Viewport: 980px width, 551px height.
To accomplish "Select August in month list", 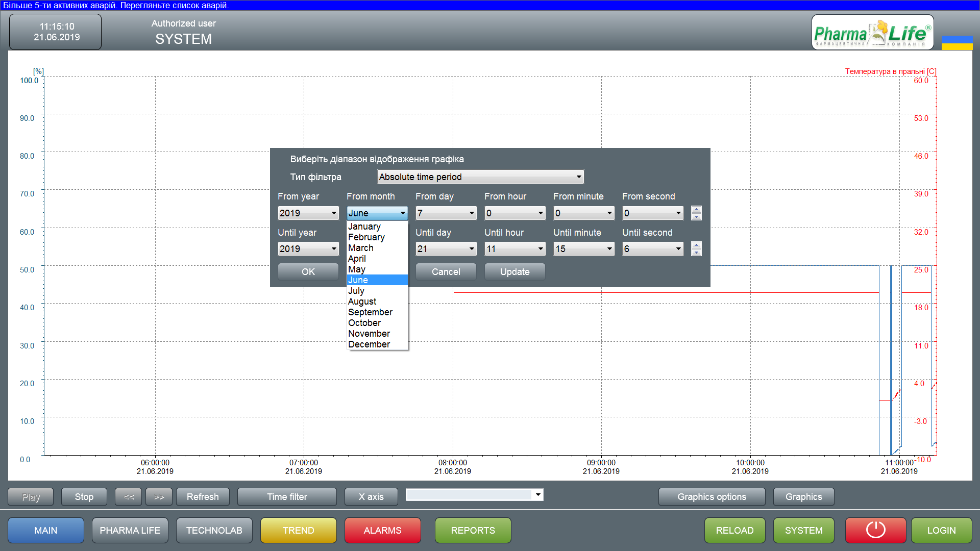I will tap(362, 302).
